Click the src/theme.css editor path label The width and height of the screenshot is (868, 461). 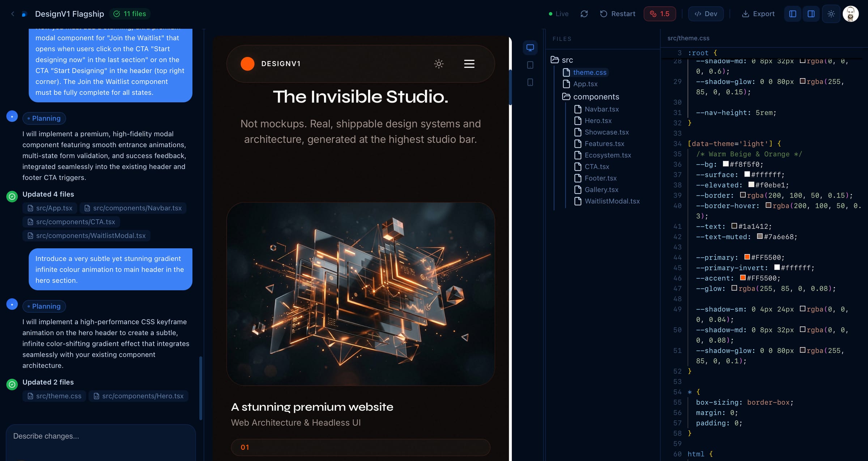[x=688, y=38]
